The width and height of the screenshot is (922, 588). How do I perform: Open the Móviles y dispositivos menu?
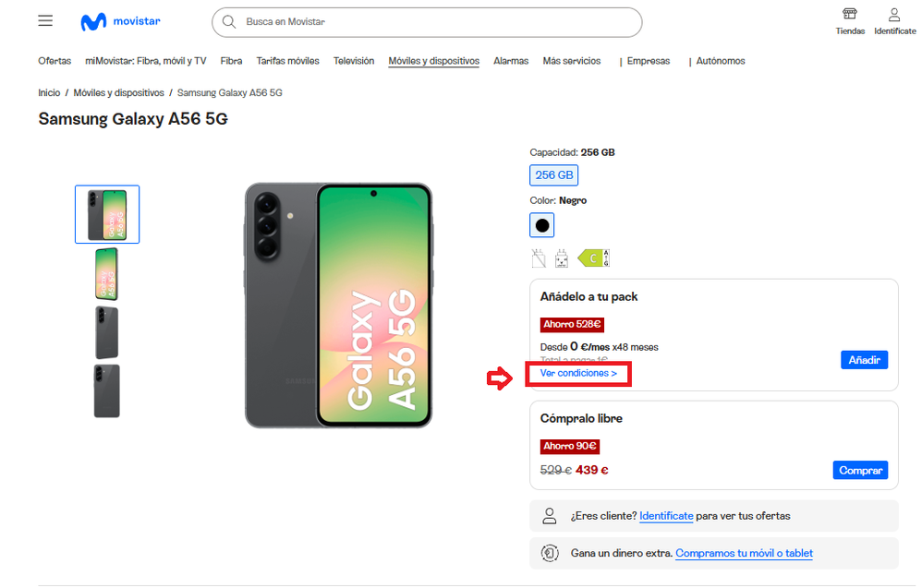pos(433,61)
